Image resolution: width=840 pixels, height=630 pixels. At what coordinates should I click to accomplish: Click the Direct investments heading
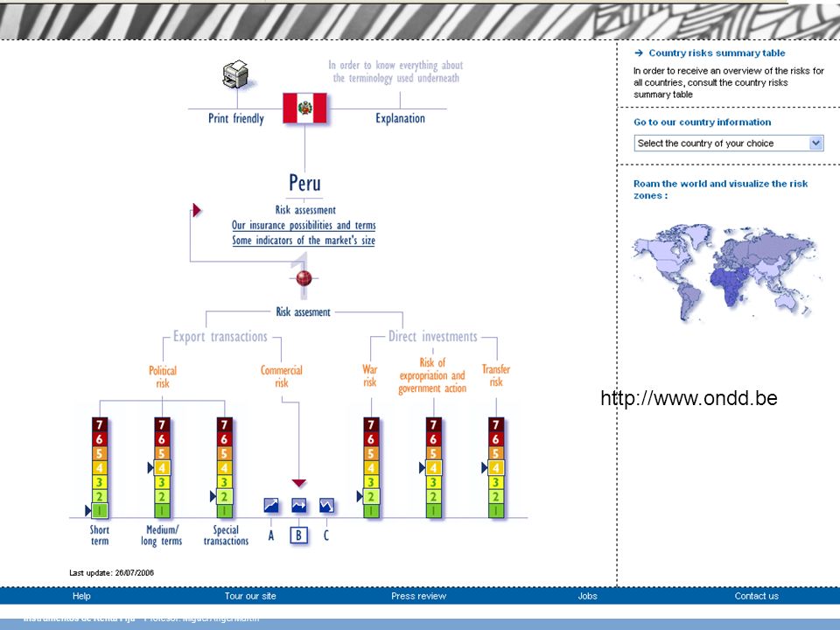click(x=433, y=336)
